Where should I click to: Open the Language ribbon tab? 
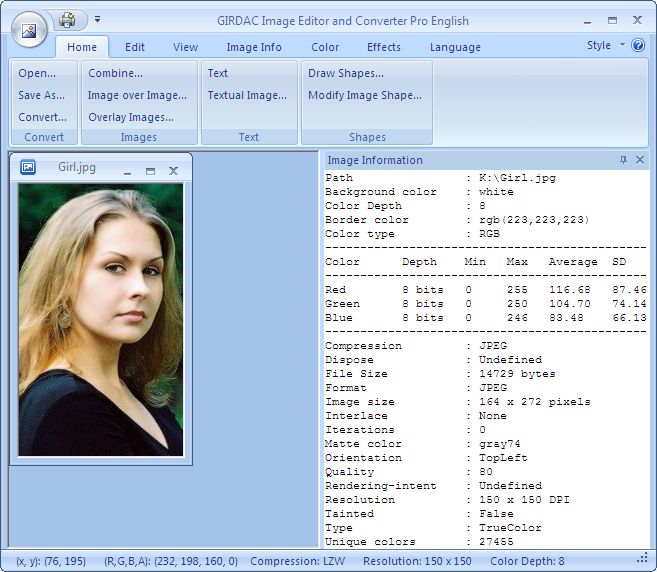pos(455,47)
